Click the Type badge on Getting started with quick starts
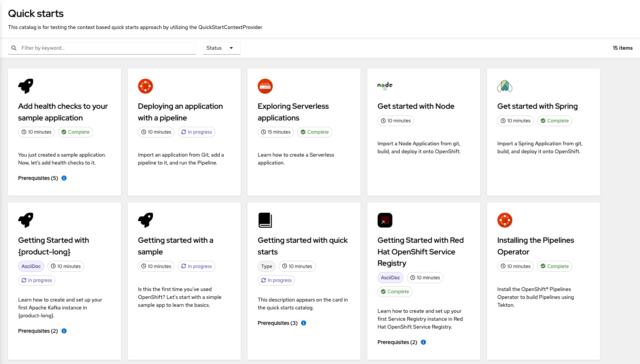This screenshot has width=640, height=364. click(266, 266)
